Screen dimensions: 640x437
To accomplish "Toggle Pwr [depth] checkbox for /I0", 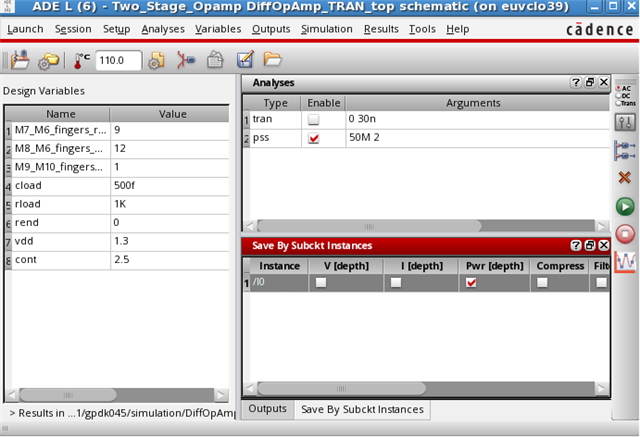I will click(x=471, y=283).
